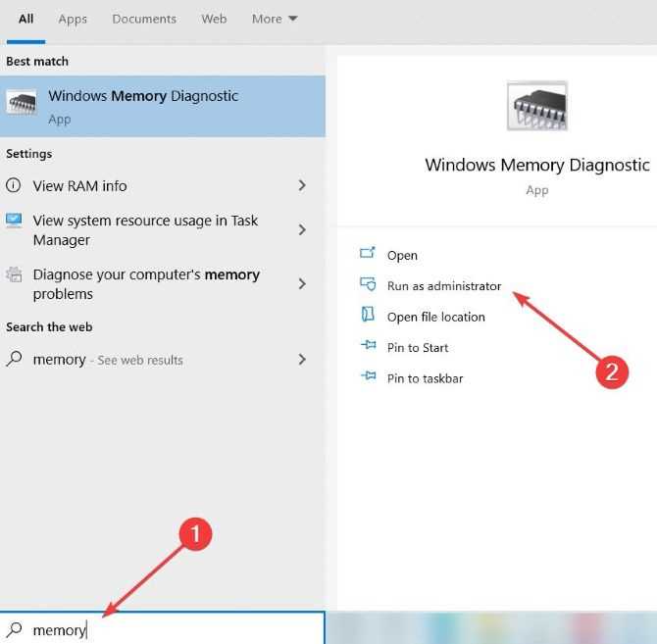Choose Run as administrator
The height and width of the screenshot is (644, 657).
[x=444, y=286]
